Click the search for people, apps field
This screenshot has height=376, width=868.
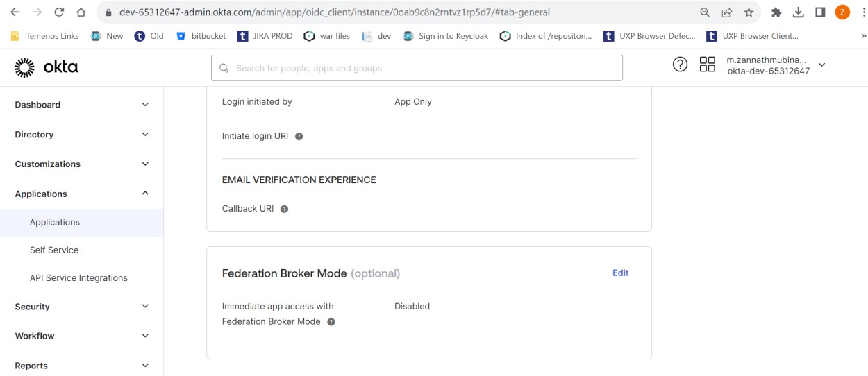417,68
